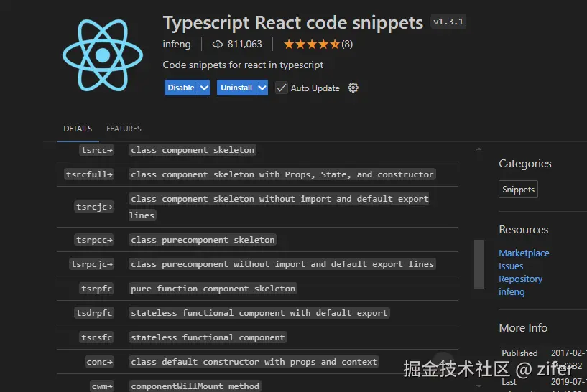Click the conc snippet trigger
This screenshot has height=392, width=587.
[x=100, y=362]
